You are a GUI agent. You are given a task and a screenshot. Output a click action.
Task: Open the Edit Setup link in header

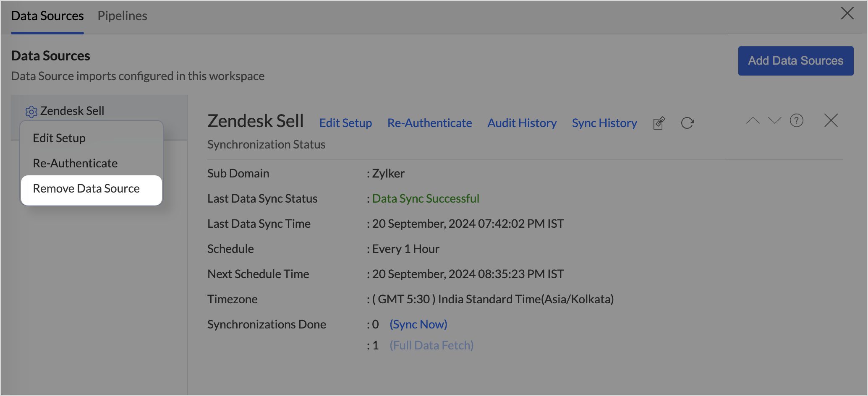tap(345, 123)
